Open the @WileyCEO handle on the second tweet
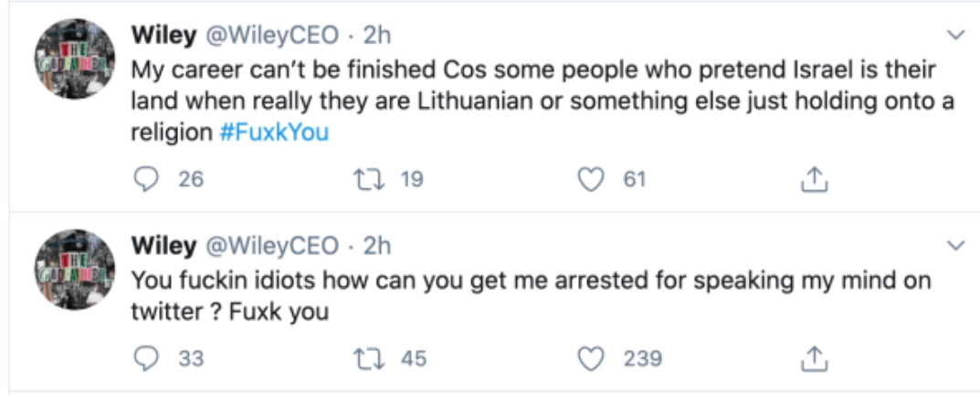Viewport: 980px width, 395px height. click(272, 246)
